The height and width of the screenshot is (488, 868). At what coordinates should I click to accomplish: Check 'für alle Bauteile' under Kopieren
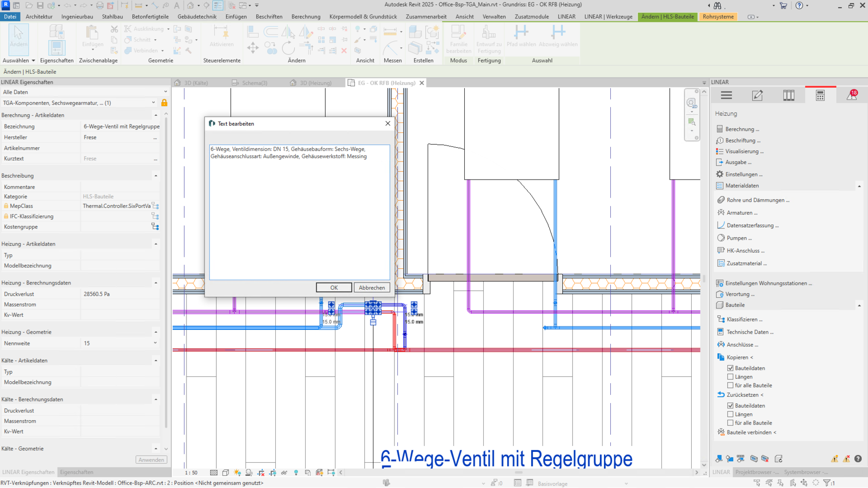tap(730, 386)
